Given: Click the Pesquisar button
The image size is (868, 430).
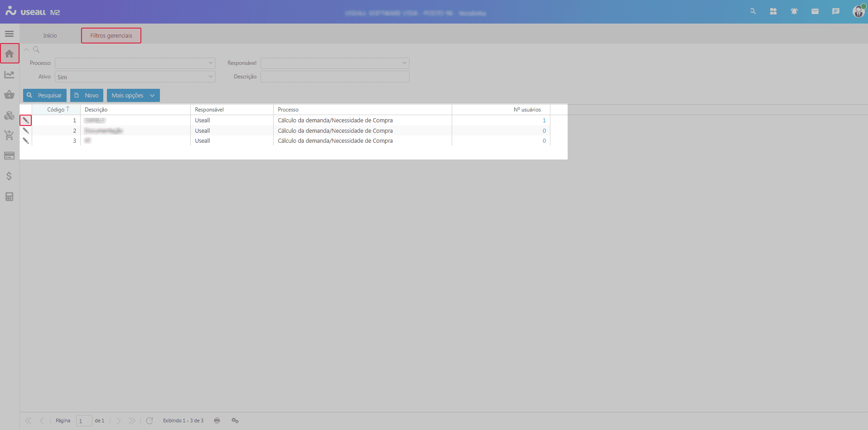Looking at the screenshot, I should point(44,96).
